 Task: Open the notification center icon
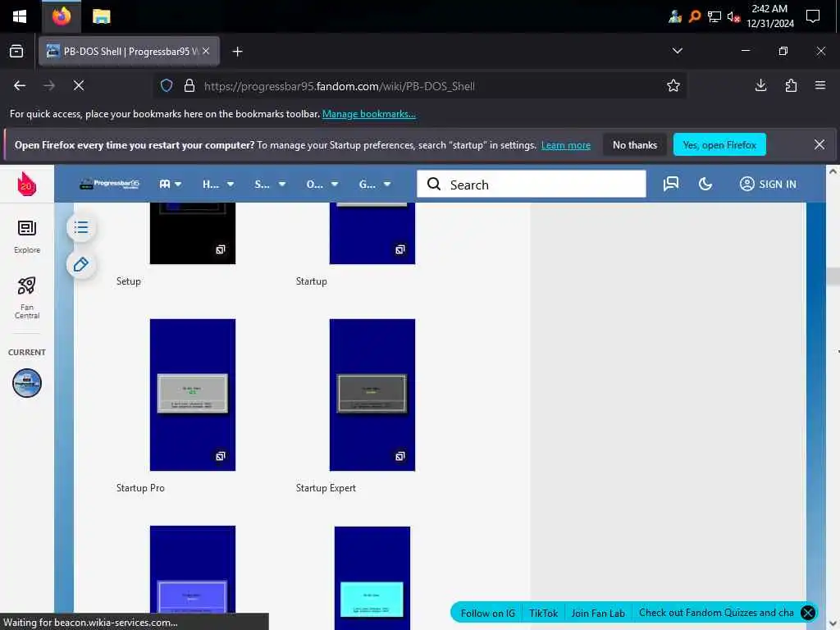pos(812,16)
